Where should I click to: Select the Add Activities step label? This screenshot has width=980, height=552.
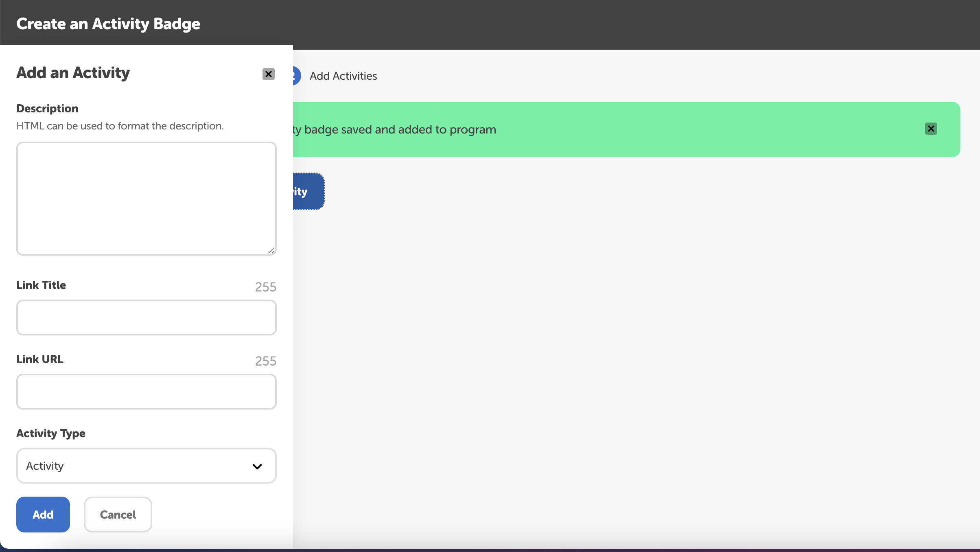(x=343, y=76)
